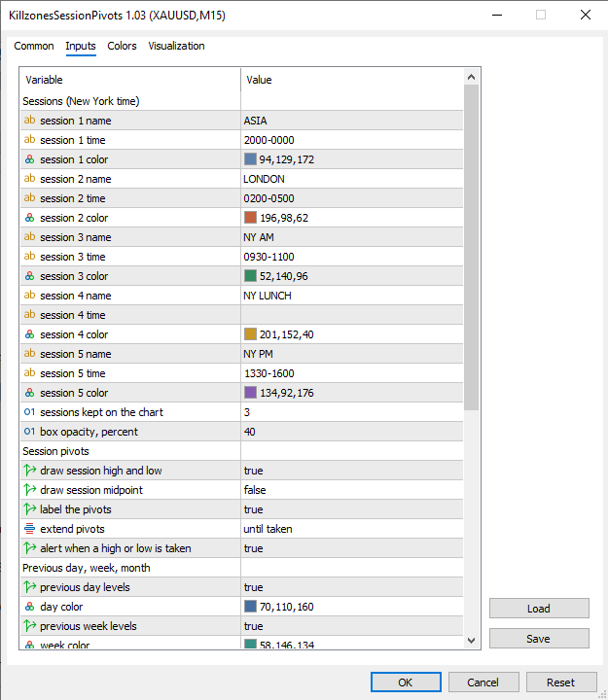This screenshot has height=700, width=608.
Task: Load a saved input set
Action: pyautogui.click(x=539, y=609)
